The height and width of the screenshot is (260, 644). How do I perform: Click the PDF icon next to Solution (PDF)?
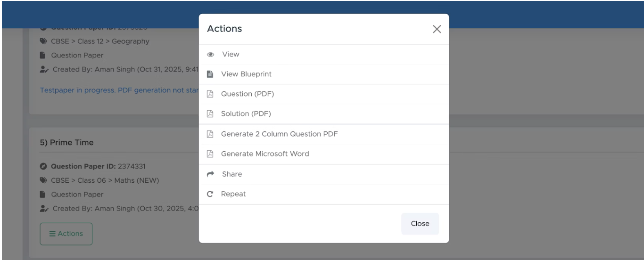click(210, 114)
